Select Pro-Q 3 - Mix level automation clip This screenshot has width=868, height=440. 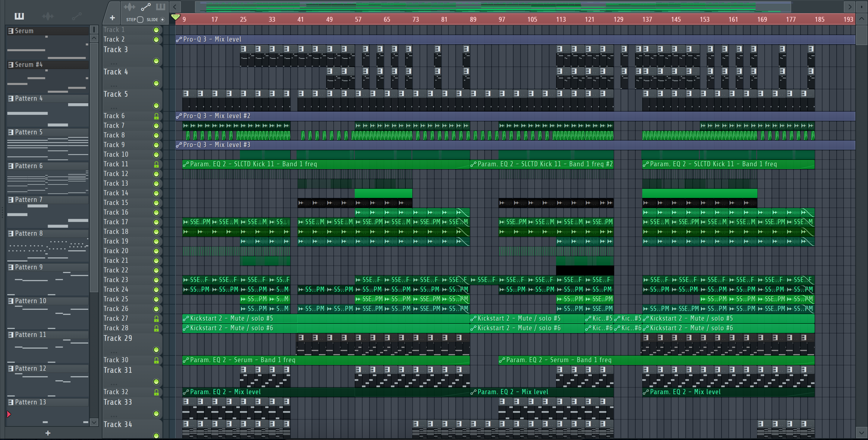(515, 40)
